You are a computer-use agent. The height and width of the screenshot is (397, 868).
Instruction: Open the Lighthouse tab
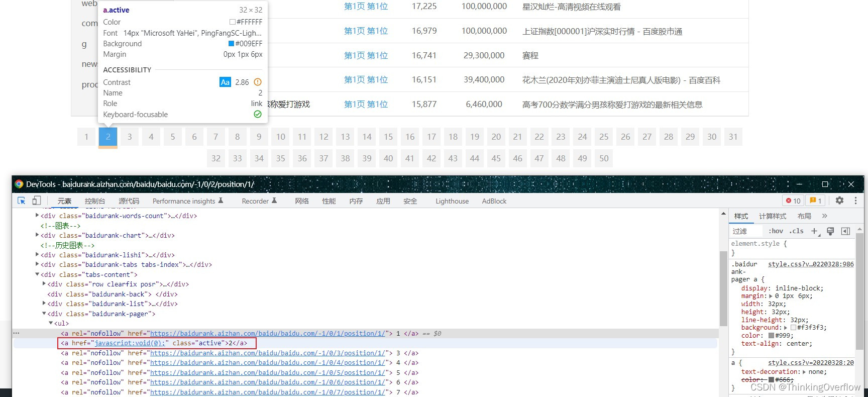tap(452, 201)
